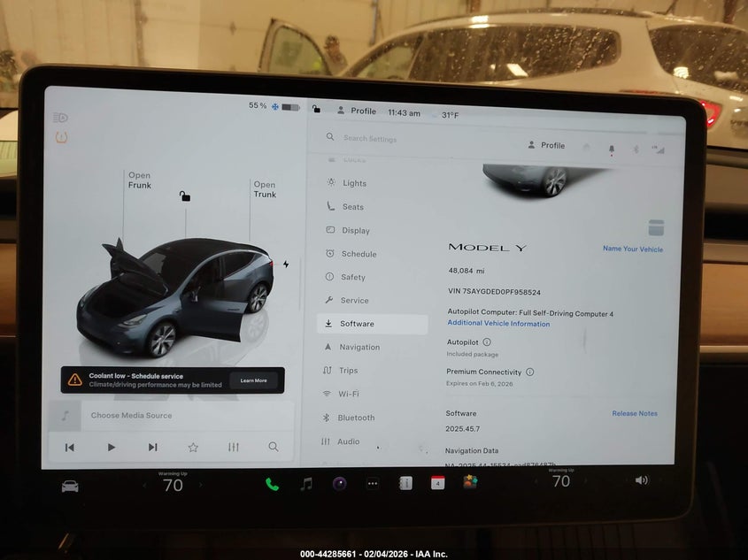Open the three-dot all apps launcher
The image size is (748, 560).
[x=373, y=484]
